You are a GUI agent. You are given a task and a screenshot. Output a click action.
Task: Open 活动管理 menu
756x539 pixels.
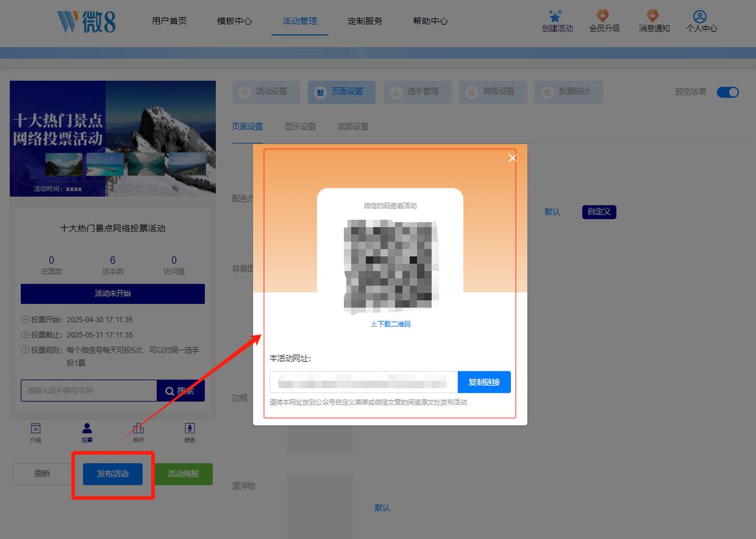click(300, 21)
